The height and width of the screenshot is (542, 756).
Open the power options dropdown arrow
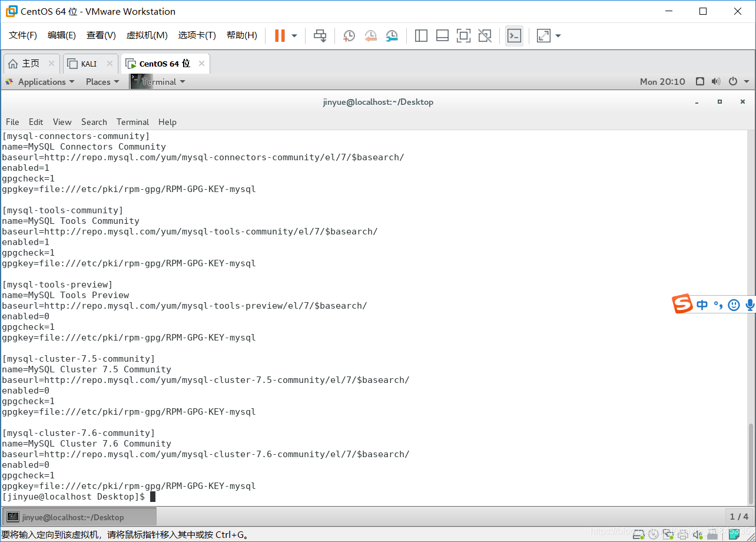(x=294, y=36)
